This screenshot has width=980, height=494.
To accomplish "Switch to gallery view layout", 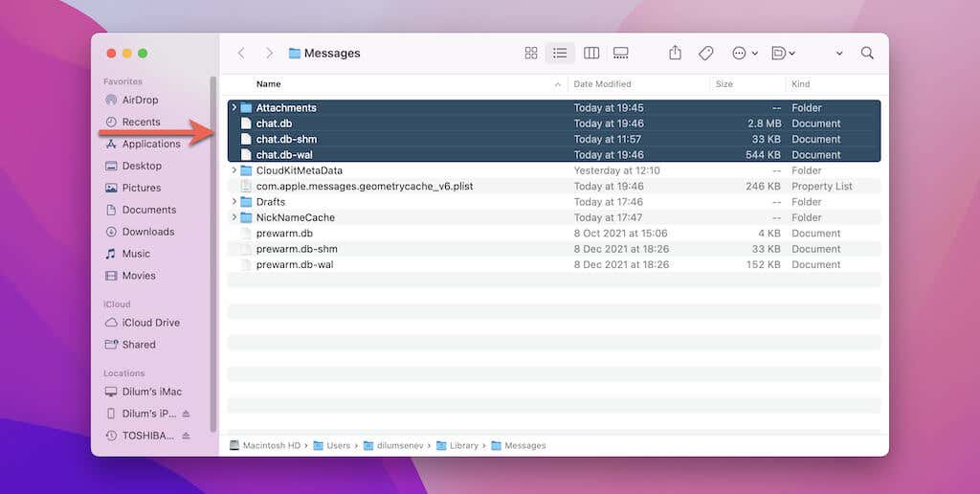I will 621,54.
